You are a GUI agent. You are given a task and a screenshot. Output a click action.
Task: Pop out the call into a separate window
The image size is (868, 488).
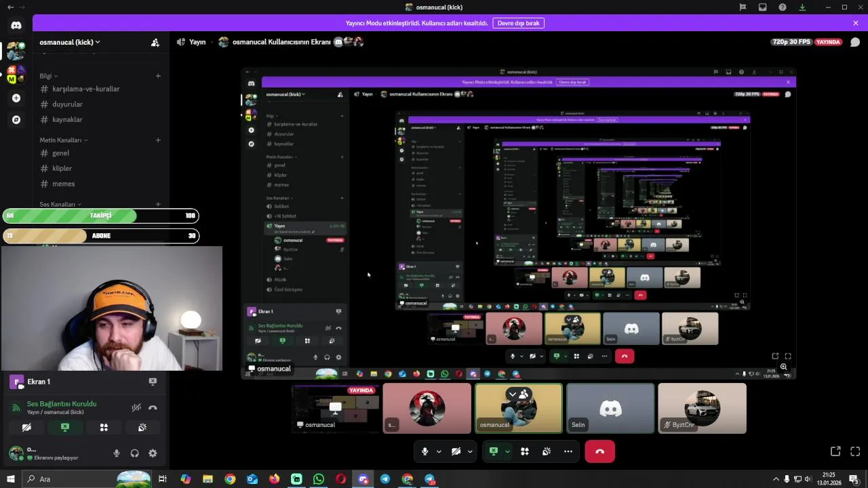(x=835, y=451)
